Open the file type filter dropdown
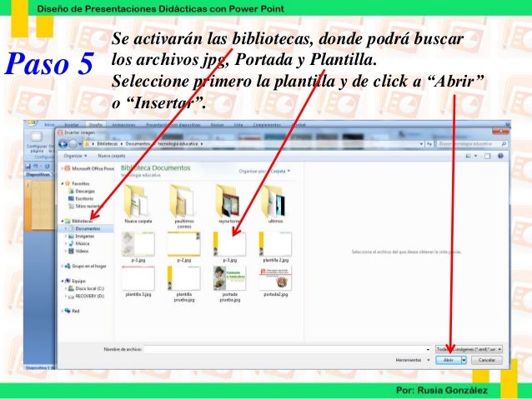532x399 pixels. [x=469, y=349]
